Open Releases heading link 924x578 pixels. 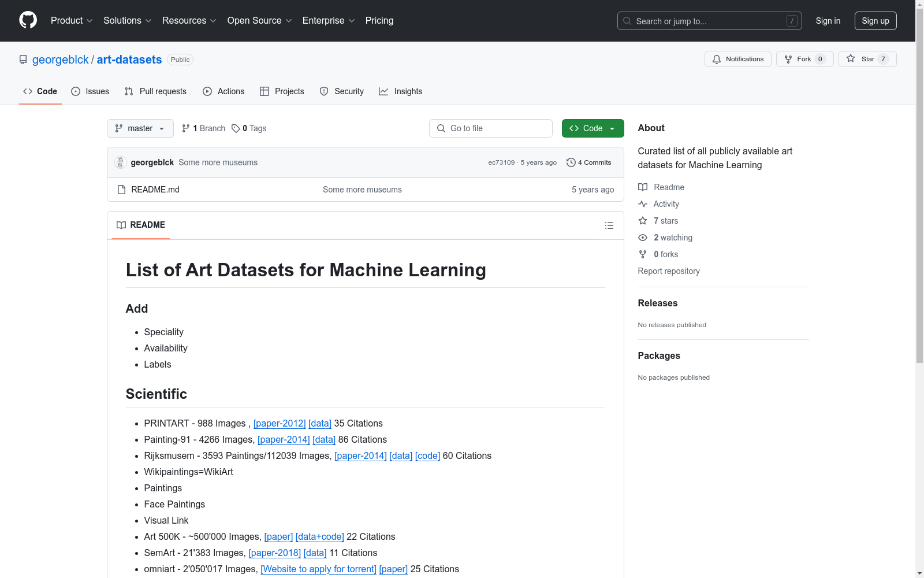(x=658, y=303)
